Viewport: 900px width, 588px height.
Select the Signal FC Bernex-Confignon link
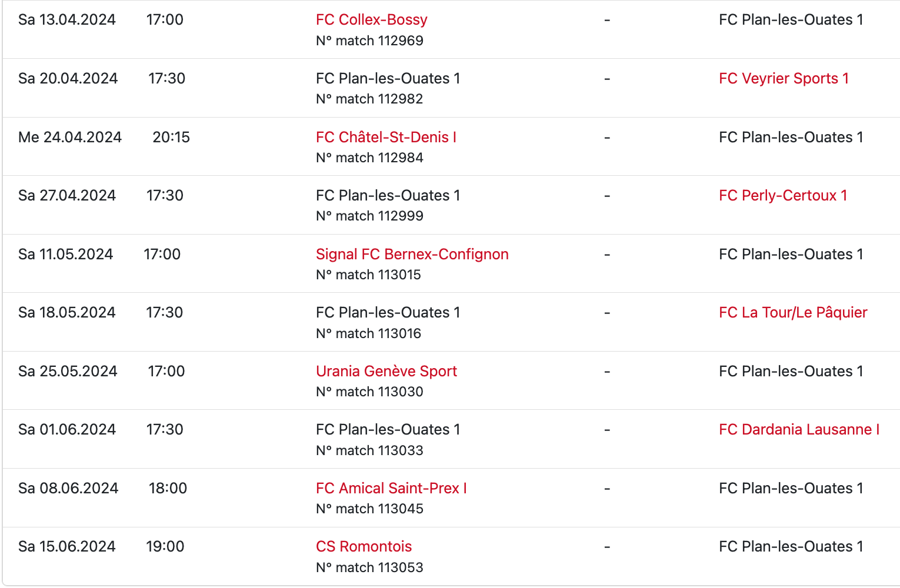click(x=412, y=255)
